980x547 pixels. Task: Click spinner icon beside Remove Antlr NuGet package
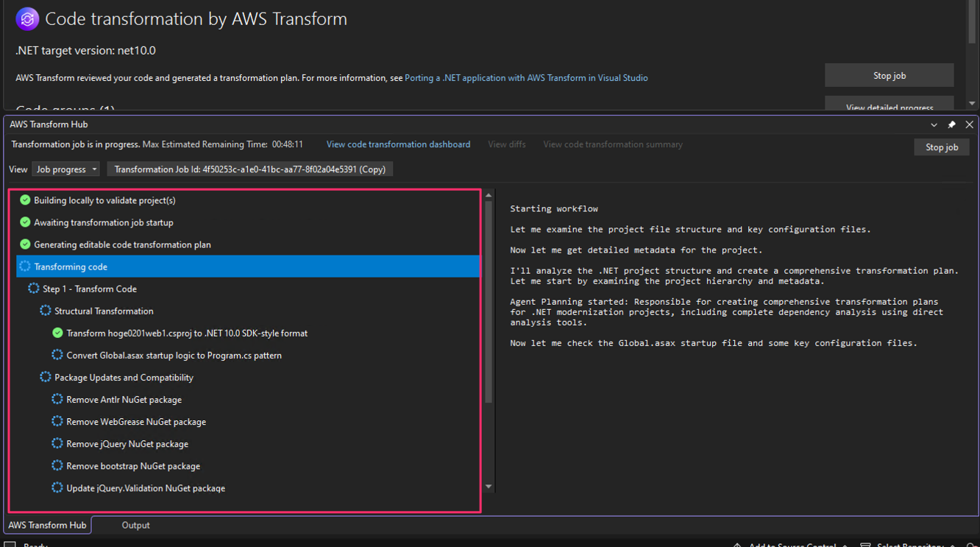(x=57, y=399)
